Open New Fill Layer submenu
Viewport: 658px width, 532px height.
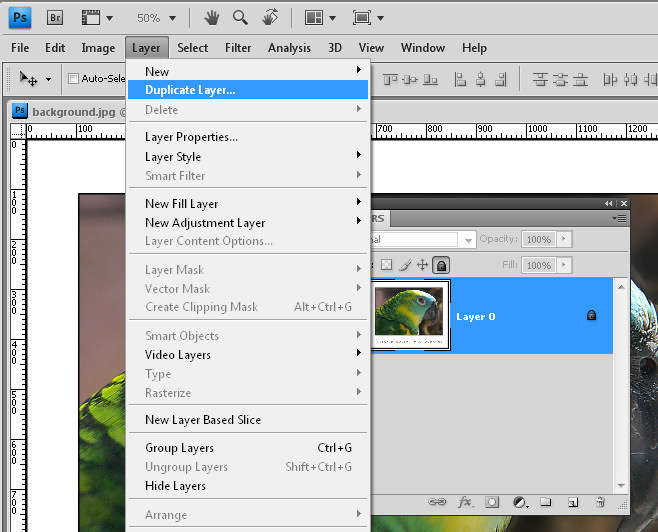point(248,203)
